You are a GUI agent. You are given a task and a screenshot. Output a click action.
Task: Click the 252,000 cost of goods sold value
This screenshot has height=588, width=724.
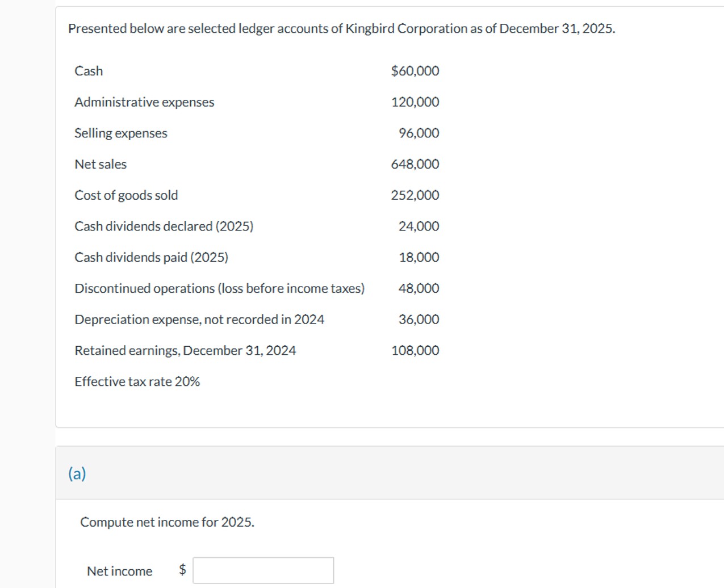pyautogui.click(x=414, y=195)
